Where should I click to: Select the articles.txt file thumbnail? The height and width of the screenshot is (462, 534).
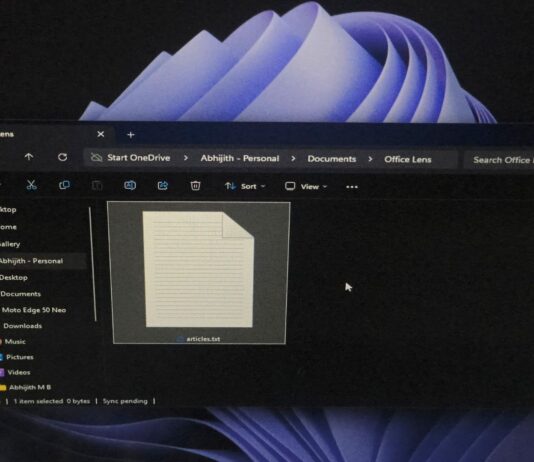click(x=198, y=269)
